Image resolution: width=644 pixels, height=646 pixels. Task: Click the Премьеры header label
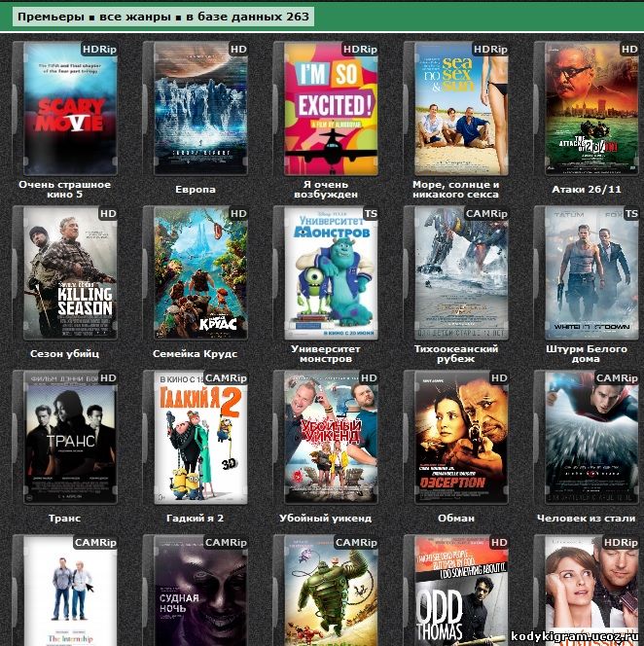click(51, 17)
